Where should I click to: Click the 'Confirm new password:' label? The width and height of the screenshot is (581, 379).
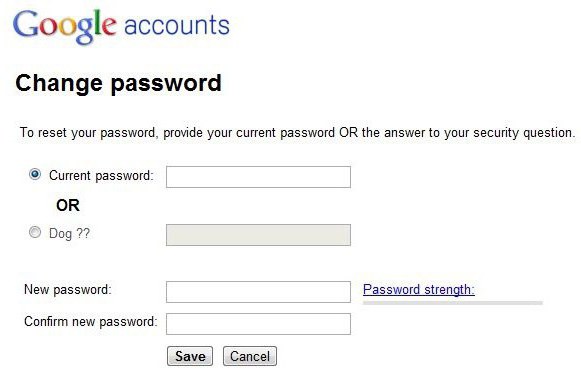tap(91, 322)
